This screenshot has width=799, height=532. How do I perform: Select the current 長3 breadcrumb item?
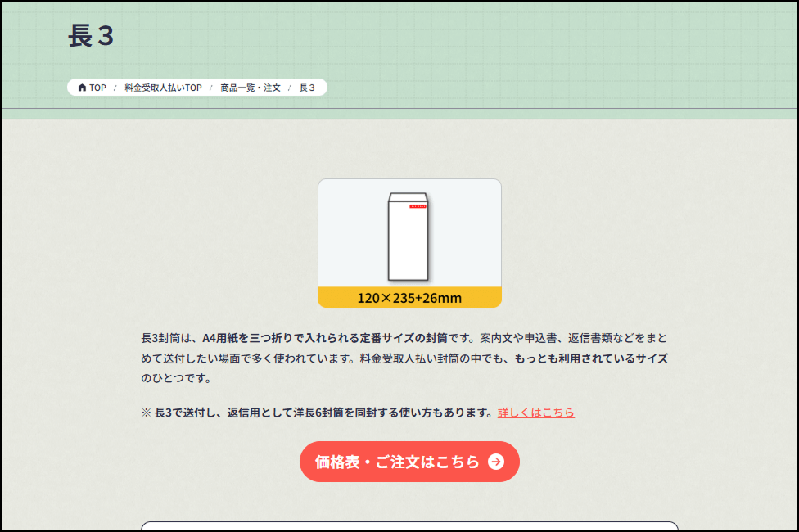tap(307, 88)
